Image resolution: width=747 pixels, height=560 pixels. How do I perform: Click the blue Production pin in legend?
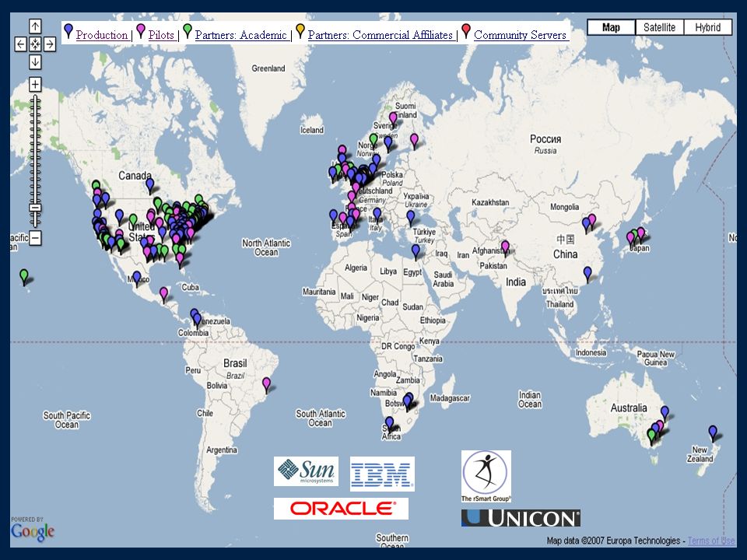click(68, 30)
